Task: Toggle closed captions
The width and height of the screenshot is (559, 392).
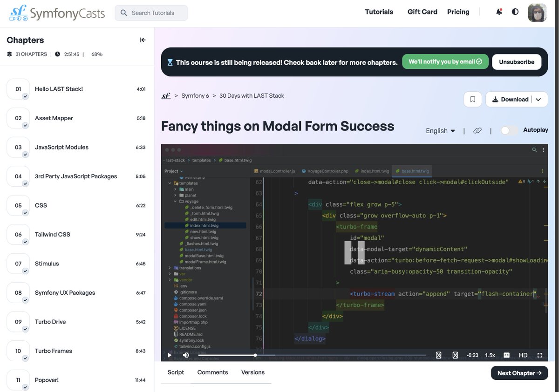Action: 506,355
